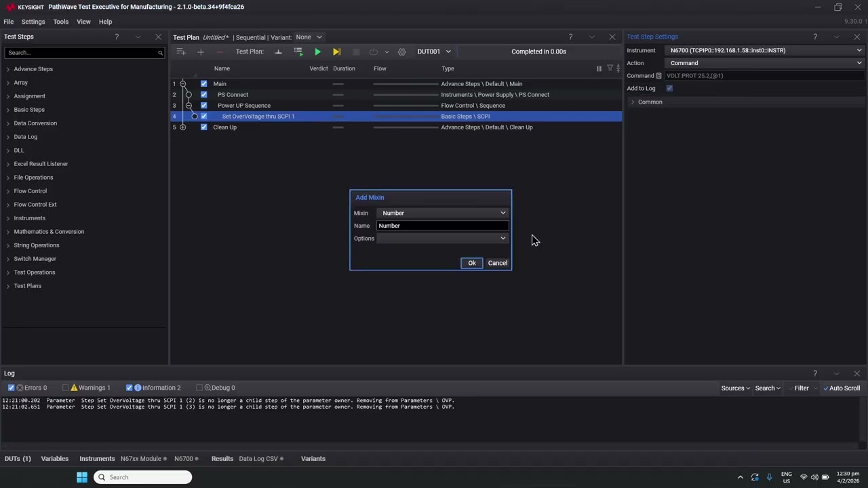Click the red remove step minus icon
The width and height of the screenshot is (868, 488).
(x=219, y=52)
